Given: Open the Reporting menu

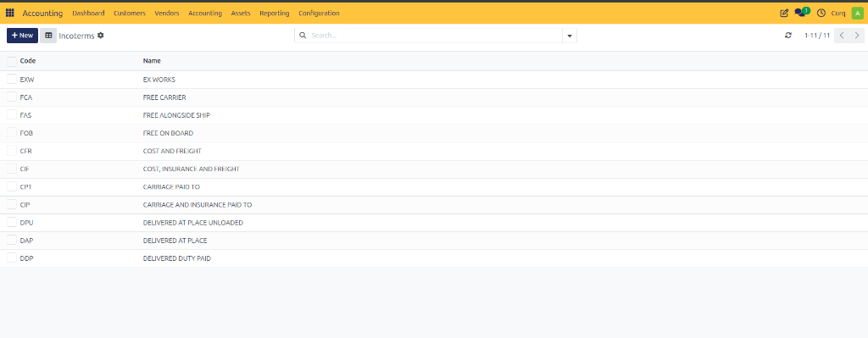Looking at the screenshot, I should tap(274, 13).
